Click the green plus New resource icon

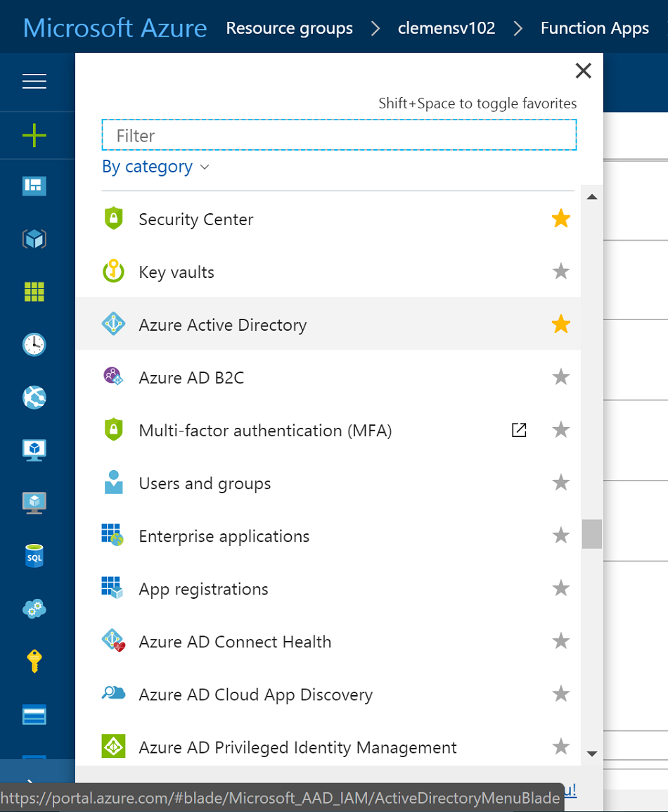(34, 135)
